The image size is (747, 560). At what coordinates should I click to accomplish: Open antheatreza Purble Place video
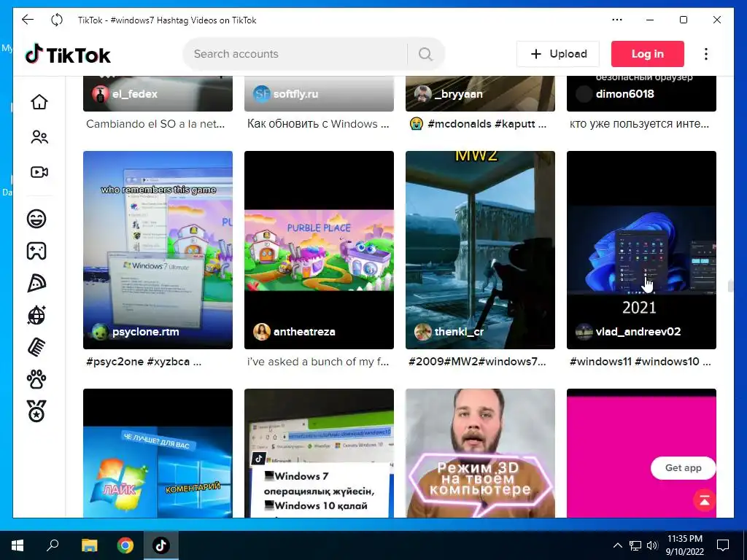pyautogui.click(x=319, y=250)
